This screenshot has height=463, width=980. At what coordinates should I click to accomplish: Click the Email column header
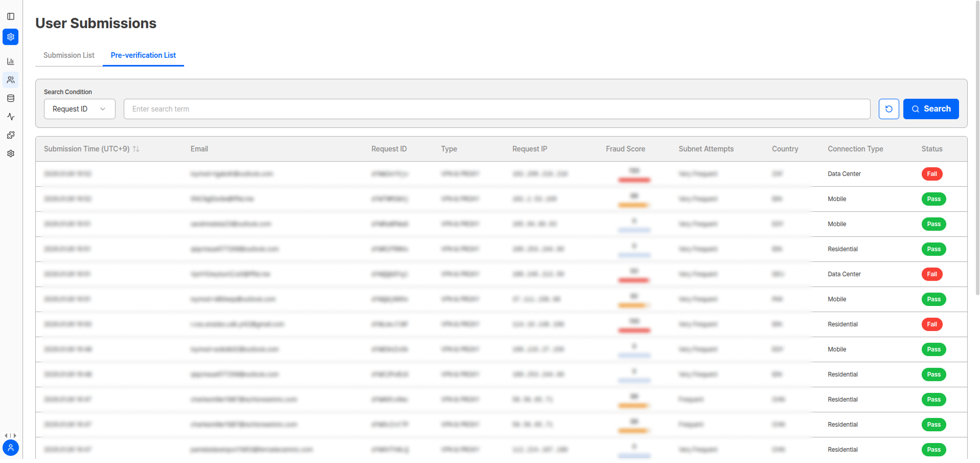coord(199,149)
